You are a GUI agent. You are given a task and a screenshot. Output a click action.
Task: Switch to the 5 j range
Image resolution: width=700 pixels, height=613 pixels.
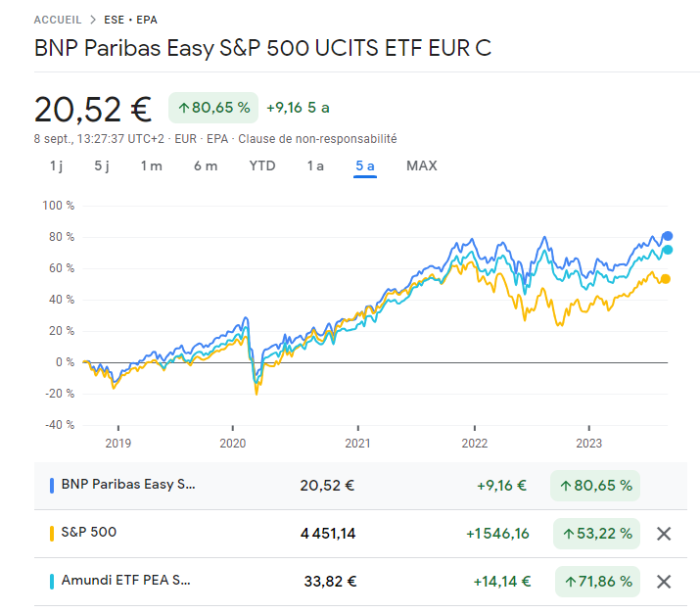(102, 165)
